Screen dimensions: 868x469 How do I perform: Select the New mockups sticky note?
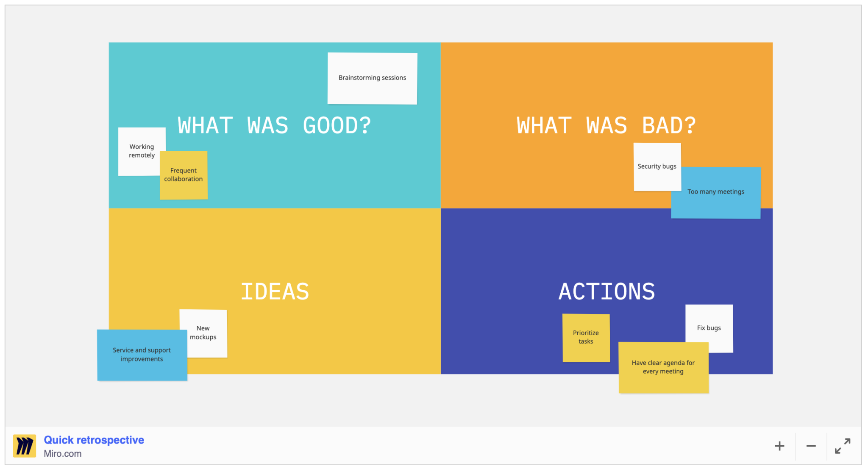203,333
